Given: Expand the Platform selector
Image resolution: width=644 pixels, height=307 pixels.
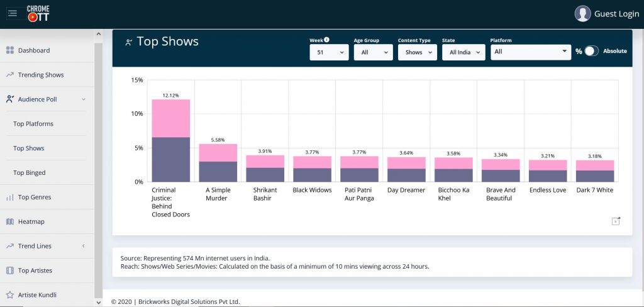Looking at the screenshot, I should [530, 52].
